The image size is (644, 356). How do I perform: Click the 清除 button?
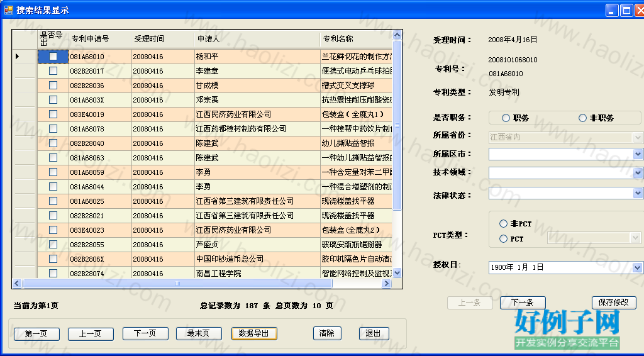[x=327, y=333]
